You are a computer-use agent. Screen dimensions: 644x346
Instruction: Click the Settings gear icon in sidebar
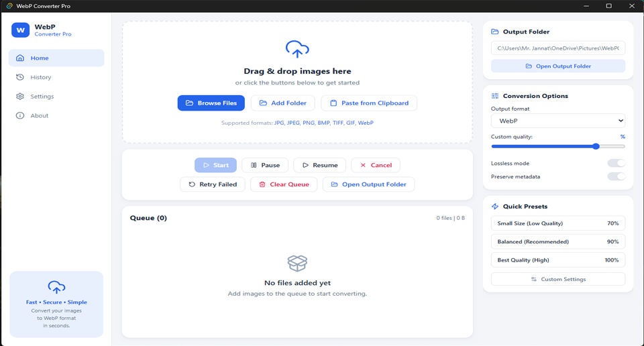19,97
